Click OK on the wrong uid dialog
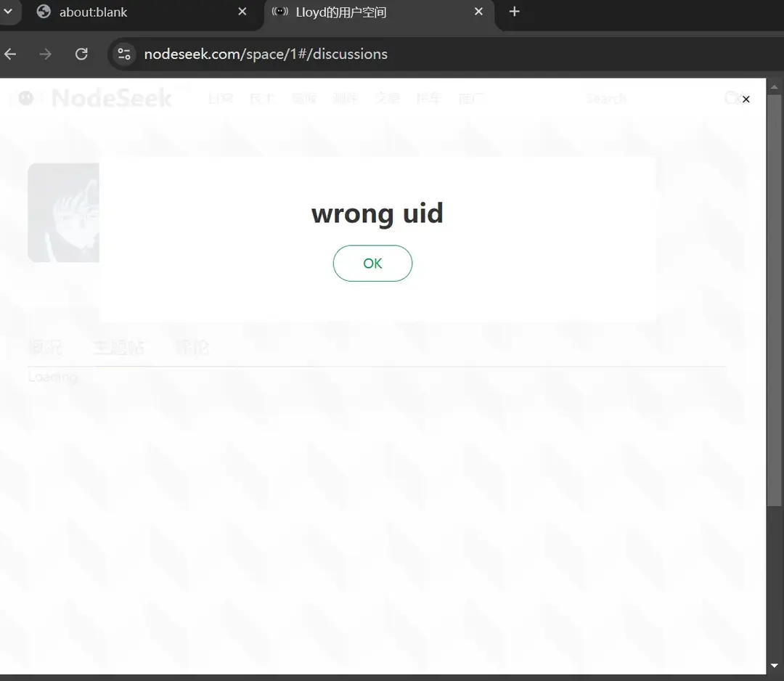This screenshot has width=784, height=681. [x=372, y=264]
